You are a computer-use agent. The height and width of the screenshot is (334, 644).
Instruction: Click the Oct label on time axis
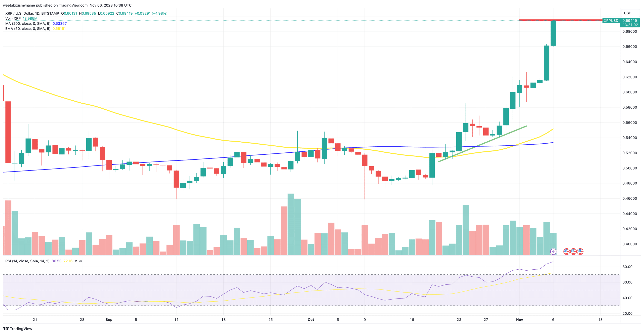(x=311, y=319)
